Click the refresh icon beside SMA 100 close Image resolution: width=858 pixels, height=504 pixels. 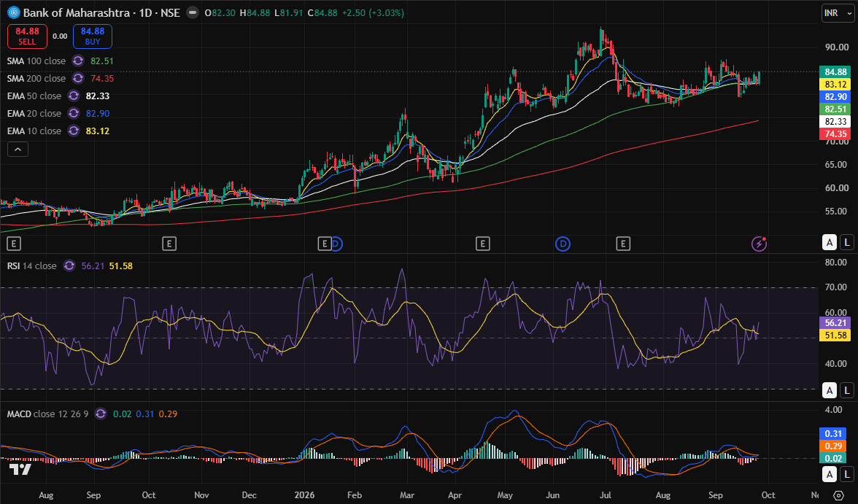click(77, 61)
